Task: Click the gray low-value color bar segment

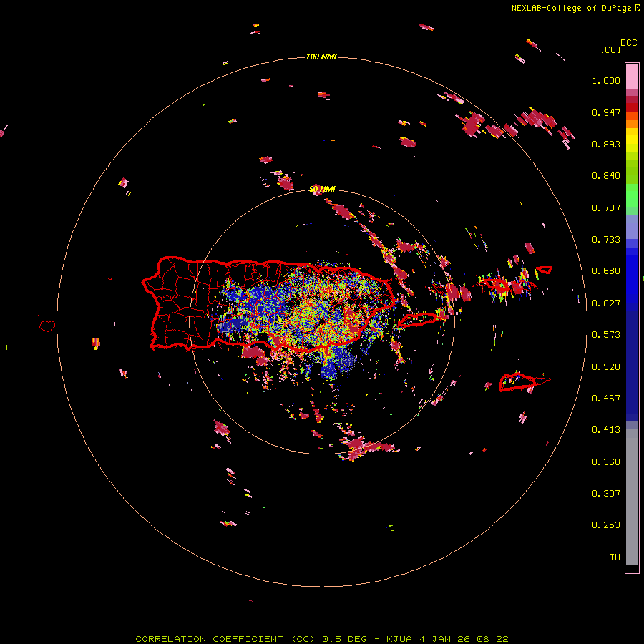Action: pyautogui.click(x=632, y=497)
